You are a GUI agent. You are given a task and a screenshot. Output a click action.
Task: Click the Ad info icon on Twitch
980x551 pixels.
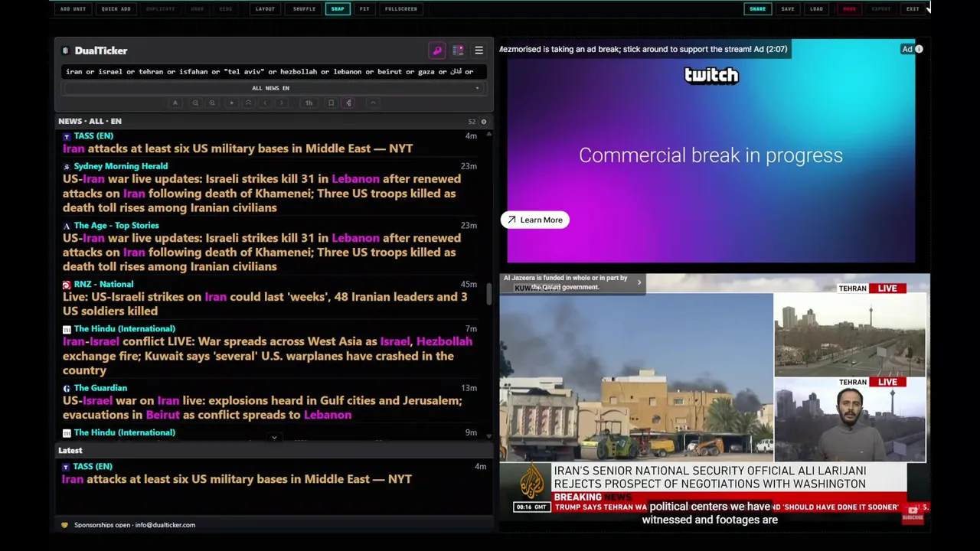point(919,49)
